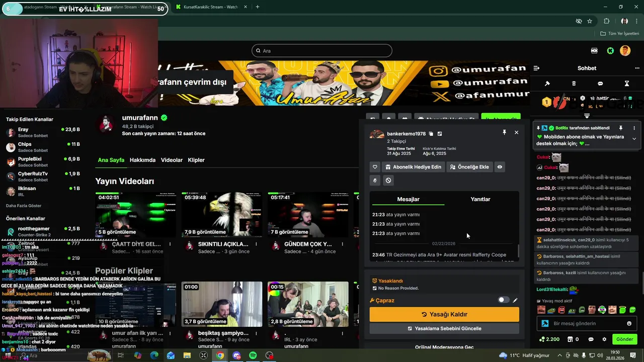The image size is (644, 362).
Task: Expand the pinned BotRix message chevron
Action: [x=634, y=139]
